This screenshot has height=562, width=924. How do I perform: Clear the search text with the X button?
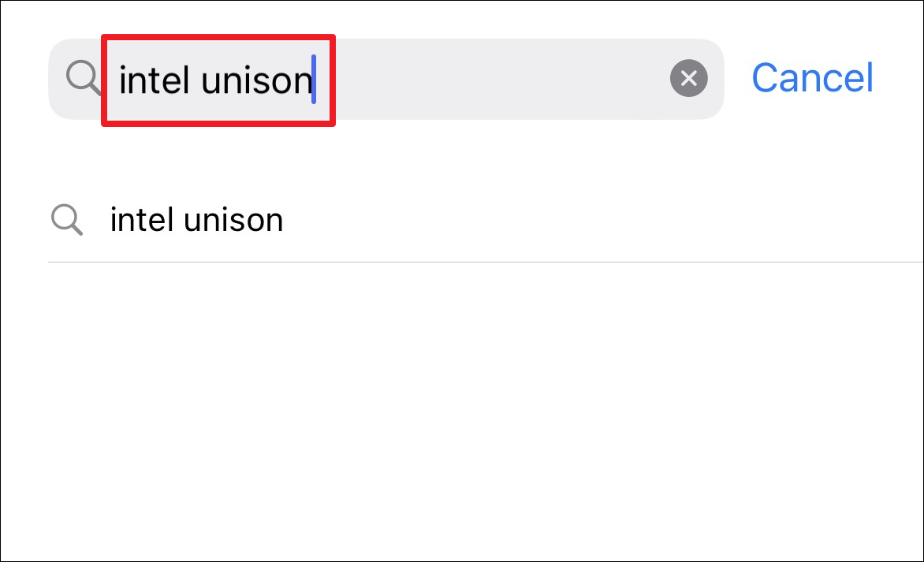(x=688, y=78)
